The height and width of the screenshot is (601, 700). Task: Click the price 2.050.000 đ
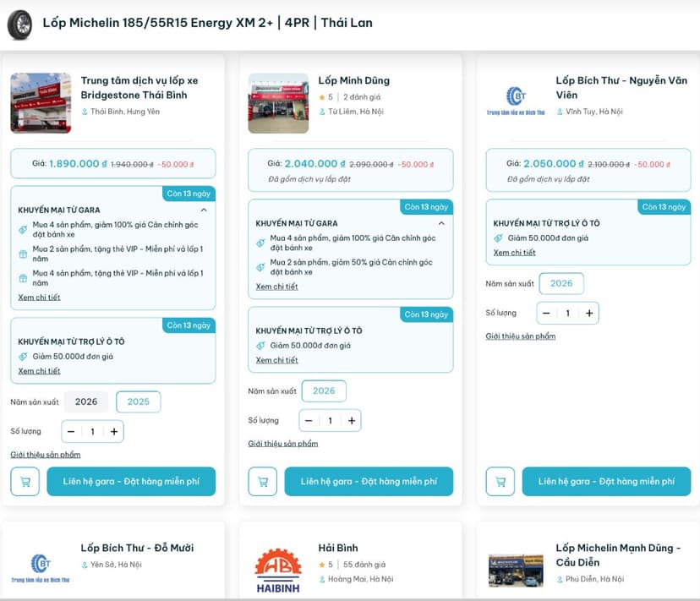(x=554, y=164)
